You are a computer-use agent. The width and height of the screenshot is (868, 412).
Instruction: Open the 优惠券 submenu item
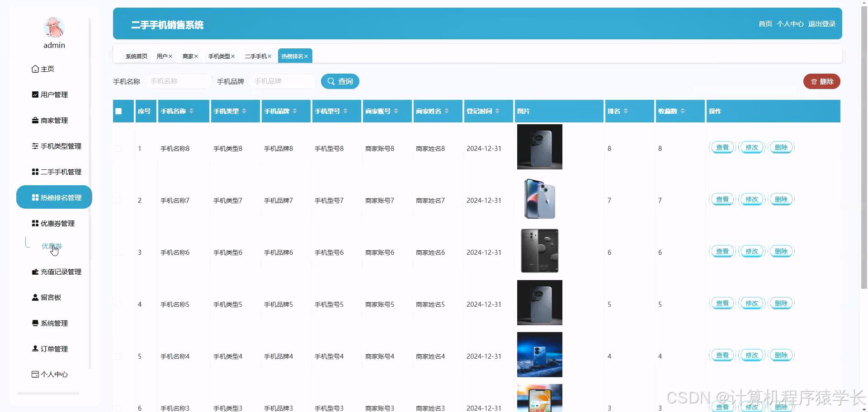click(x=52, y=246)
